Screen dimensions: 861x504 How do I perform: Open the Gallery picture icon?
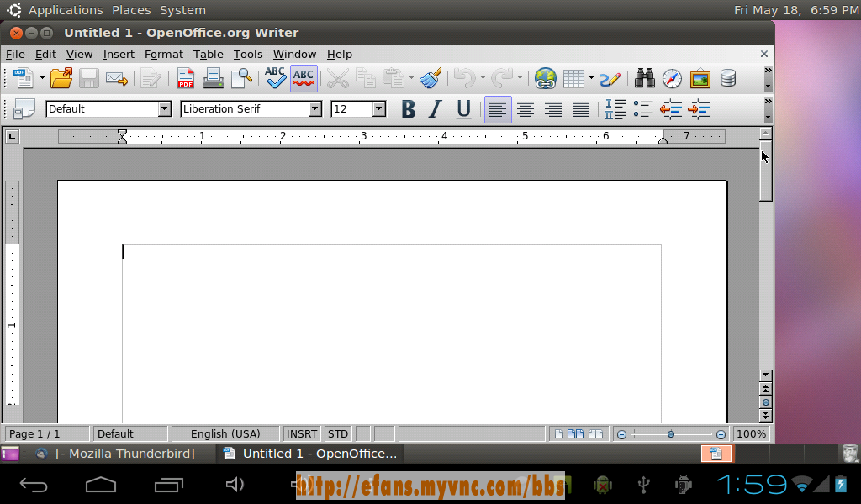pyautogui.click(x=700, y=78)
